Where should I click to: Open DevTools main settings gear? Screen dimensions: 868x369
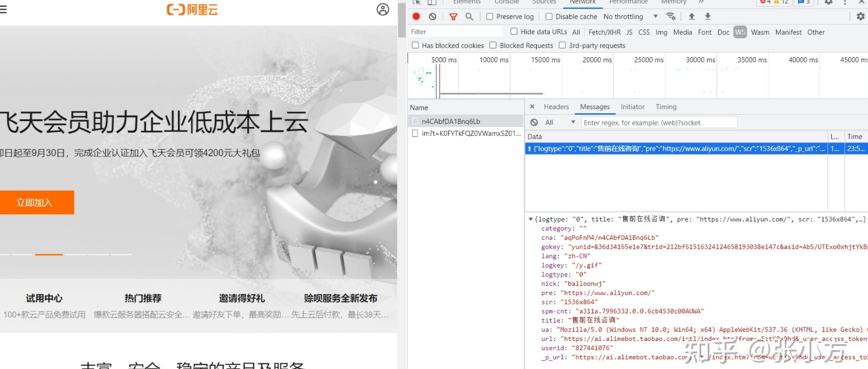coord(829,2)
